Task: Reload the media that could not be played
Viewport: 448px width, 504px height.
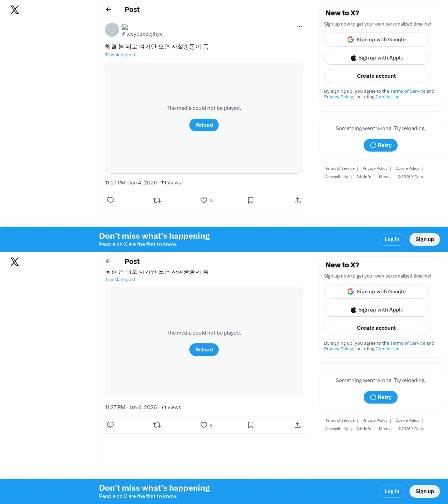Action: pyautogui.click(x=204, y=125)
